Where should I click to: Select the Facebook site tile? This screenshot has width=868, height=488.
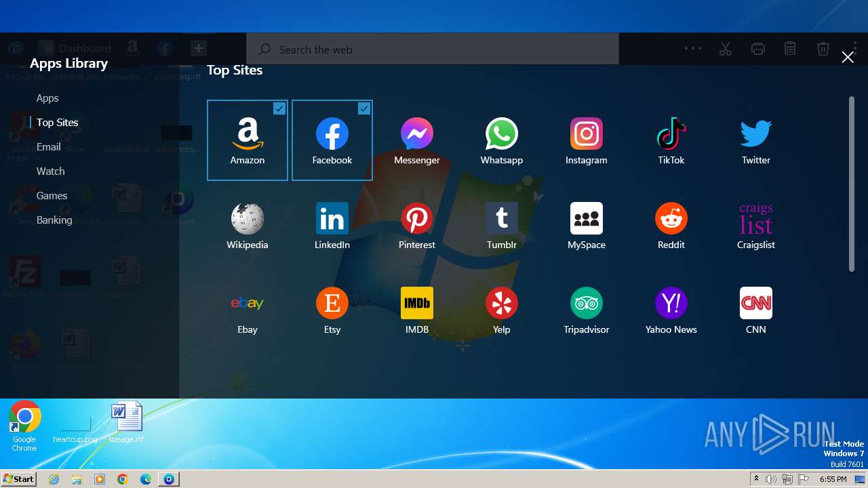click(332, 140)
